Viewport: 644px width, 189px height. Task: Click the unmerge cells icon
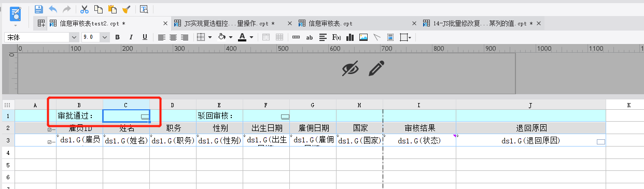[279, 37]
